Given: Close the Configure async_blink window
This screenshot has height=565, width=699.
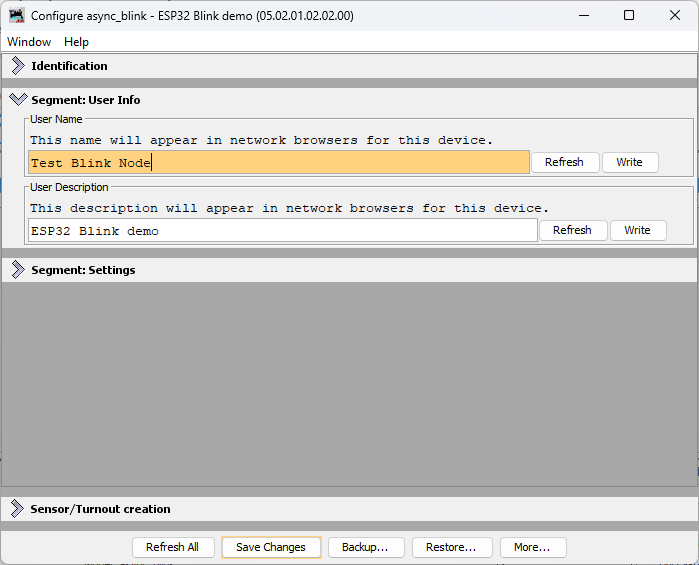Looking at the screenshot, I should coord(675,16).
